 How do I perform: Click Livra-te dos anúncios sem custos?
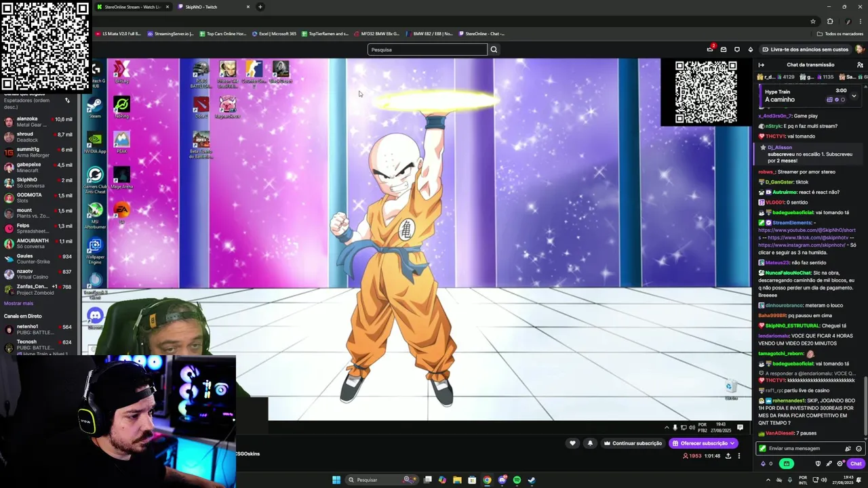[805, 49]
